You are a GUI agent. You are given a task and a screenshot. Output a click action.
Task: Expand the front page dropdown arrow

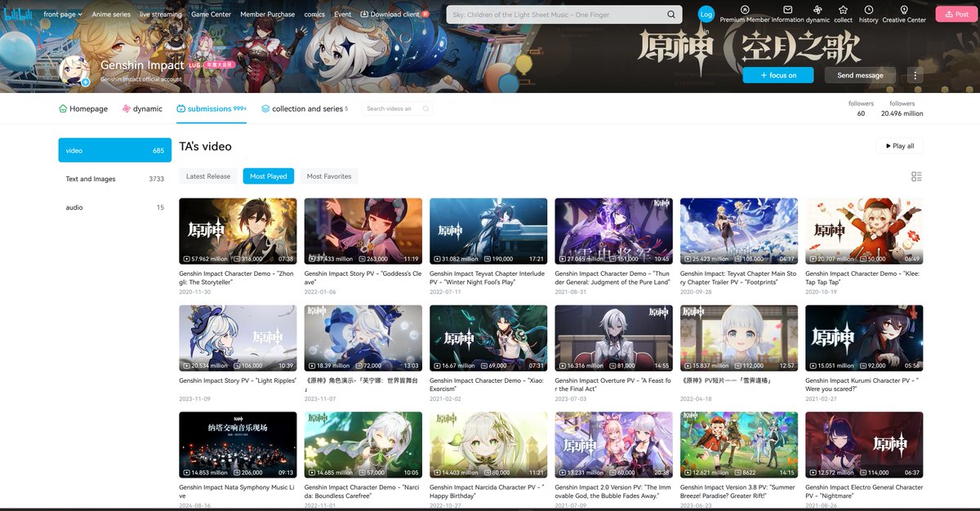(x=80, y=15)
